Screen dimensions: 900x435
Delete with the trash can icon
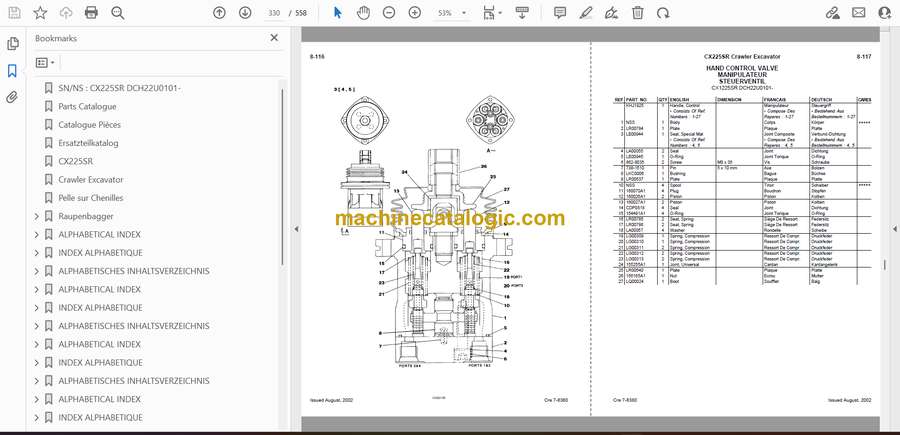point(638,13)
